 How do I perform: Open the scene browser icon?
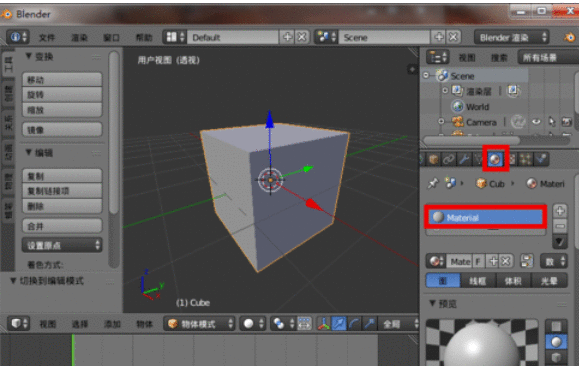pos(326,37)
